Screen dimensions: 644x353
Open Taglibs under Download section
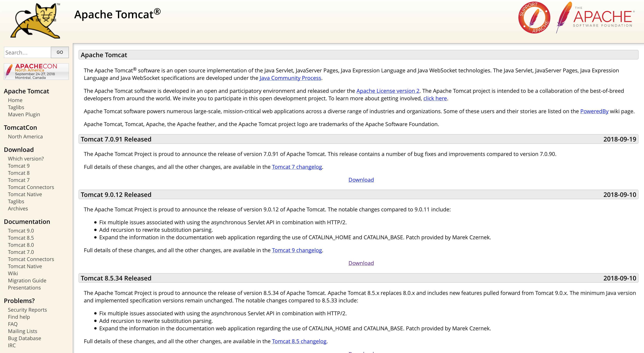tap(16, 201)
